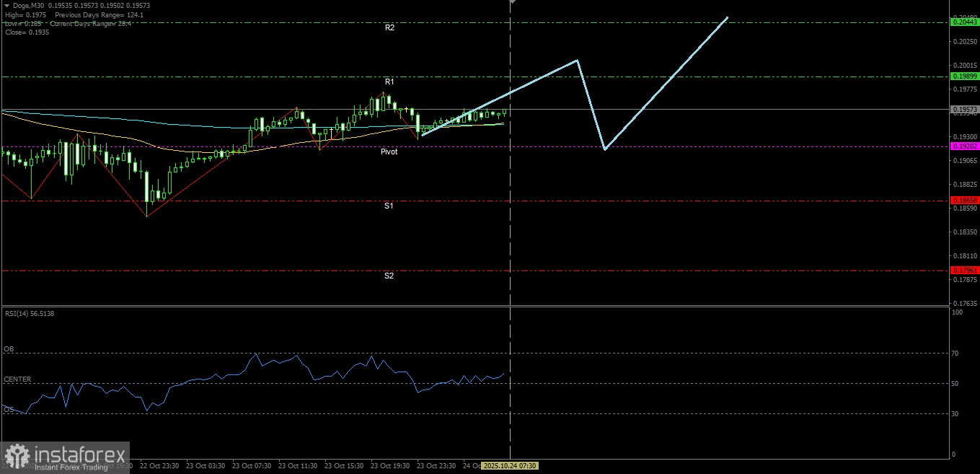Viewport: 980px width, 474px height.
Task: Click the OB overbought level label
Action: pos(9,349)
